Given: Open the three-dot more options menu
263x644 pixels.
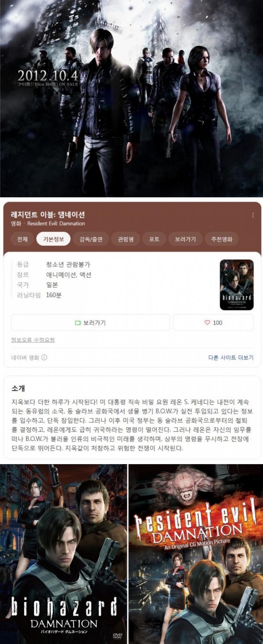Looking at the screenshot, I should coord(253,215).
